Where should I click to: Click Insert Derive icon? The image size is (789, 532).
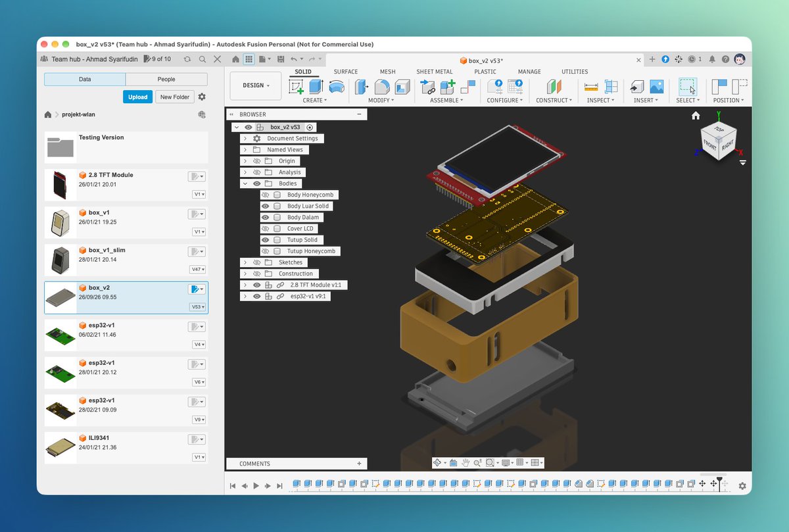click(x=636, y=86)
